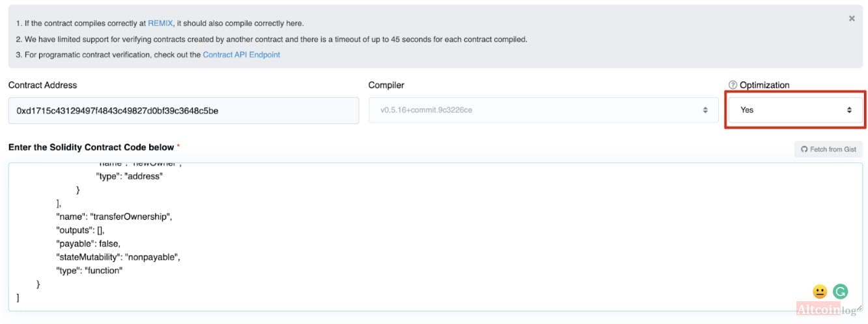Open the Contract API Endpoint link

point(242,55)
